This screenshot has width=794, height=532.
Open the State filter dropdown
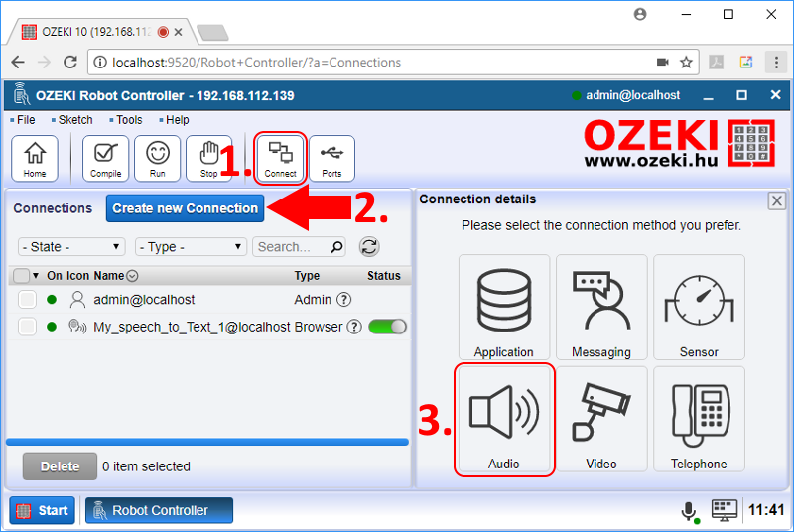[71, 247]
